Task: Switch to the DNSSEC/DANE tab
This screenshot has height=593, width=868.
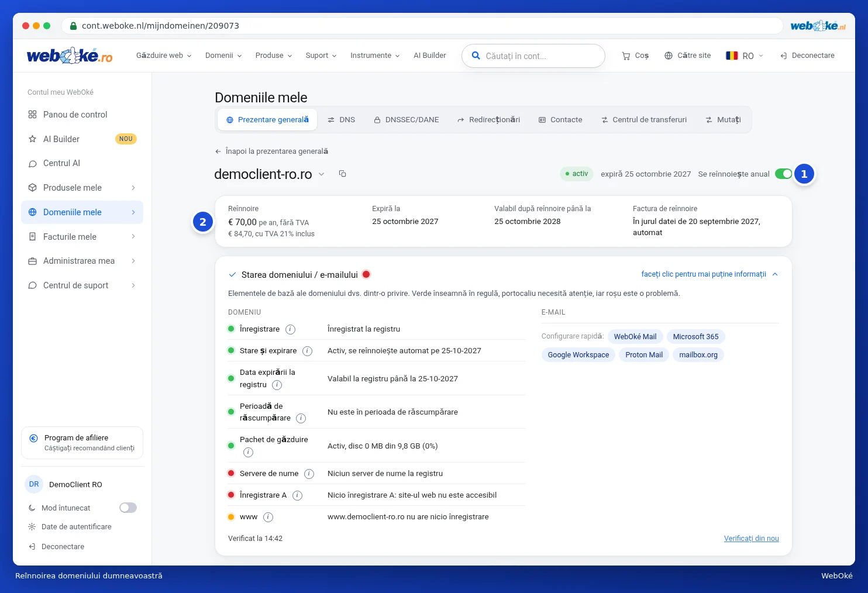Action: pos(407,119)
